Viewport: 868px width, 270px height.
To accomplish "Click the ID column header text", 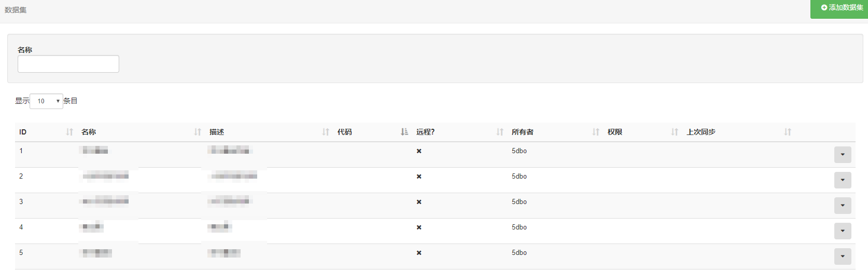I will (x=23, y=132).
